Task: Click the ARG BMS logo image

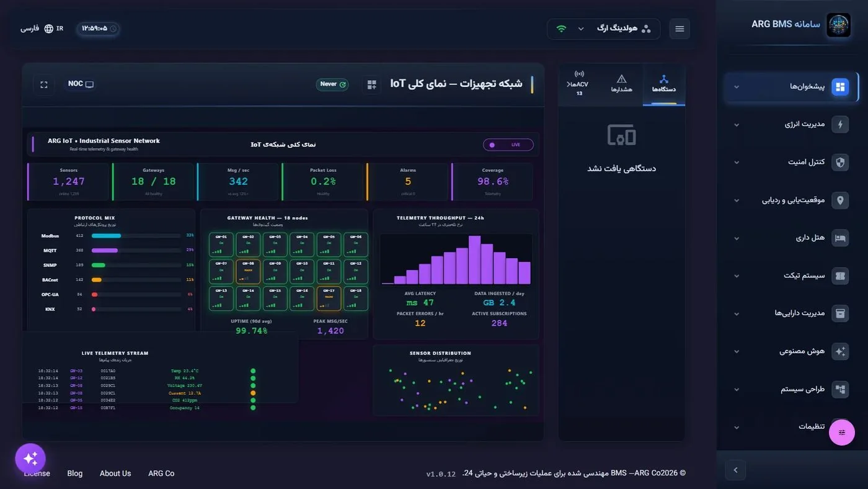Action: [839, 25]
